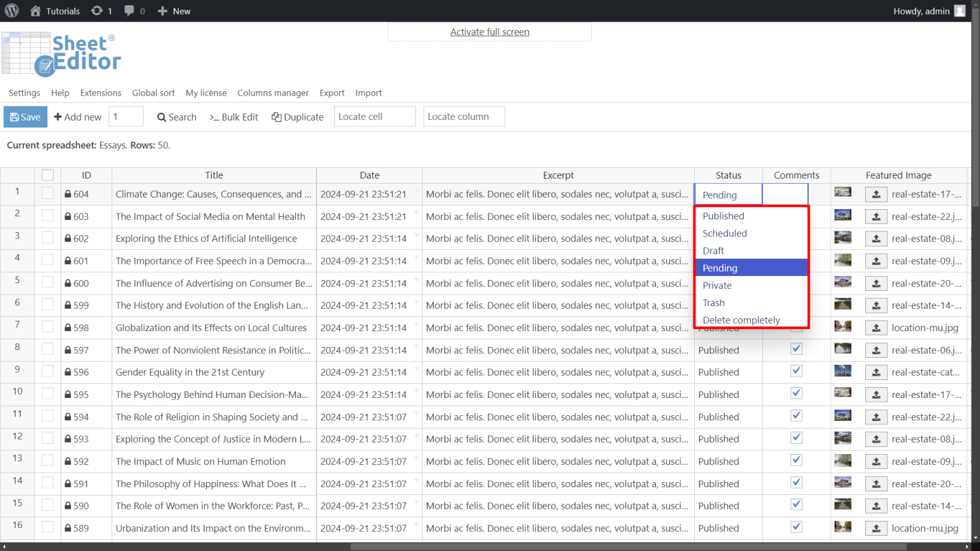Screen dimensions: 980x551
Task: Open the Columns manager menu
Action: click(273, 92)
